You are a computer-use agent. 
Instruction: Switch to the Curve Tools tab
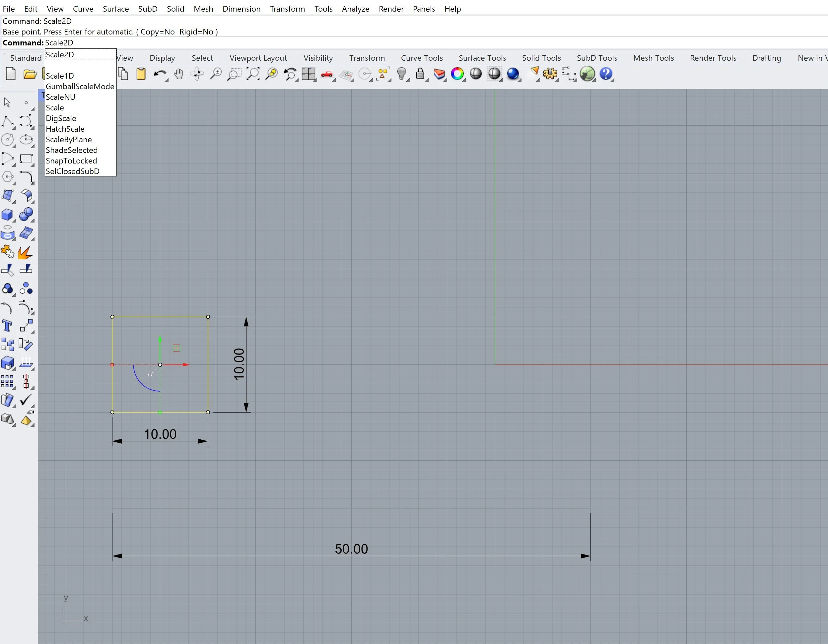point(422,58)
